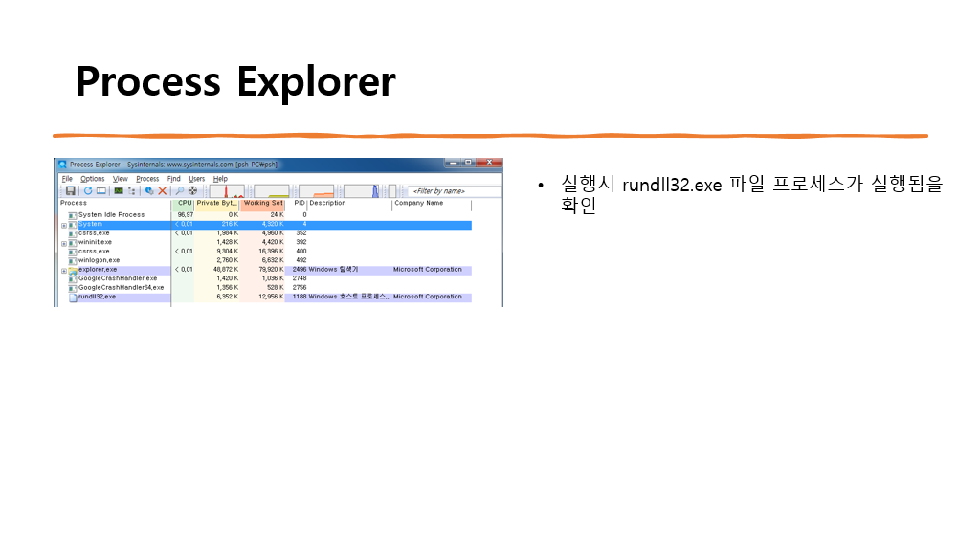The width and height of the screenshot is (980, 551).
Task: Click the 96.97 CPU value
Action: pos(185,215)
